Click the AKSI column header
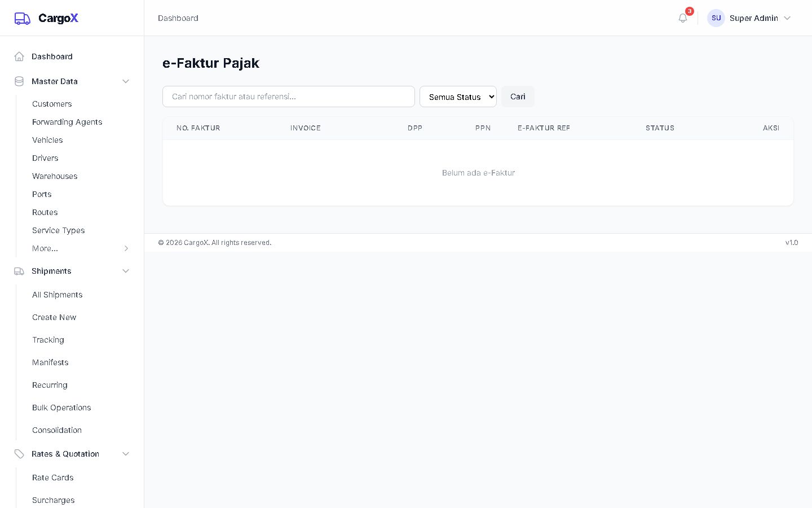812x508 pixels. tap(771, 128)
